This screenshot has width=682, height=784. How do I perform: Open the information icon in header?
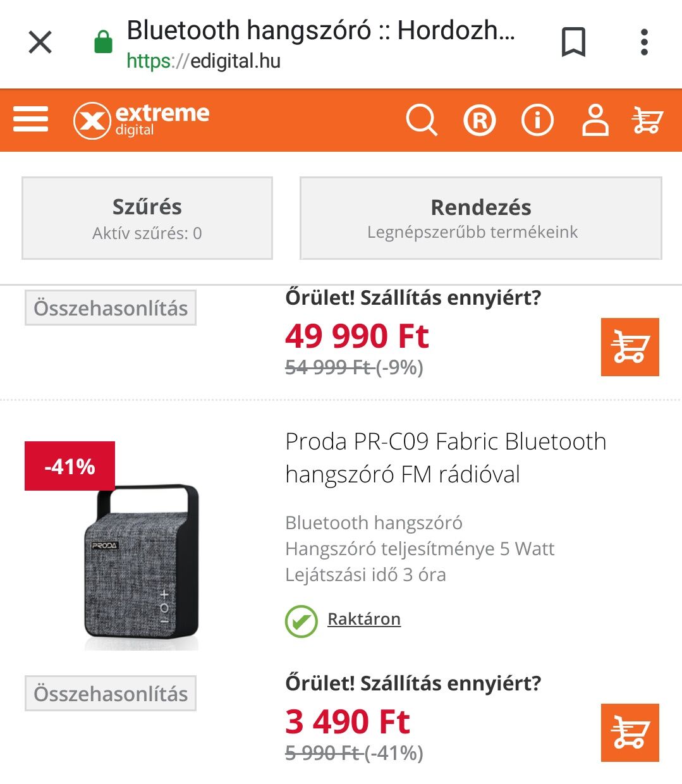point(537,120)
